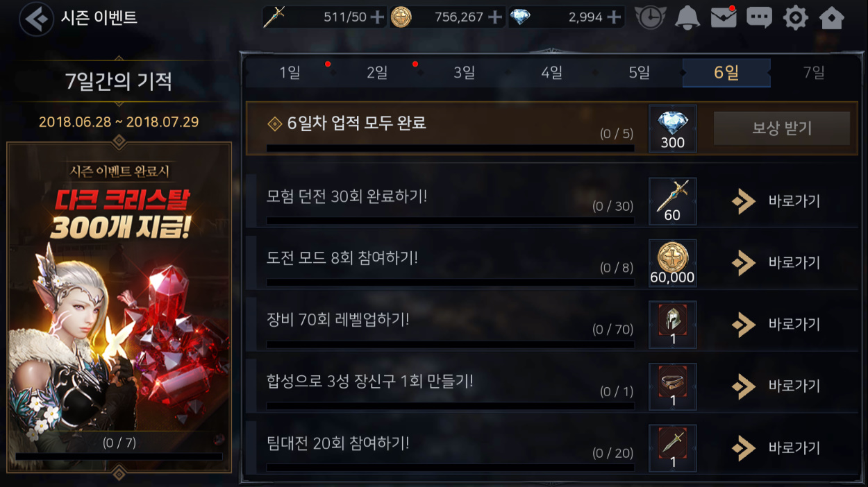The image size is (868, 487).
Task: Switch to the 3일 tab
Action: (x=464, y=73)
